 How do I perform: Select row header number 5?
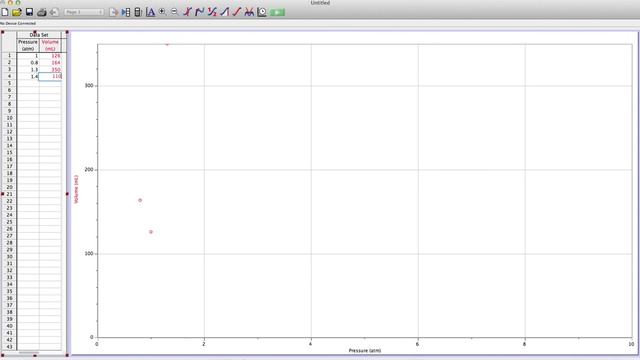9,83
